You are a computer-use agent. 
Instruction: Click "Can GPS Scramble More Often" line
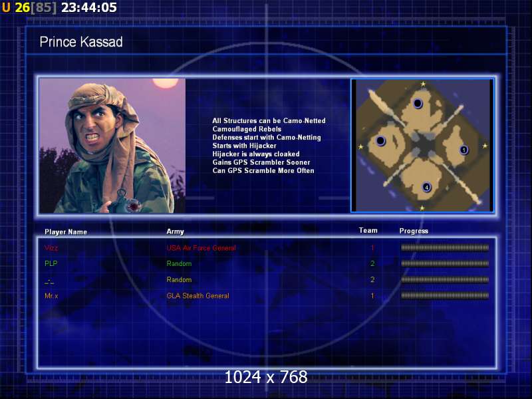pyautogui.click(x=263, y=171)
